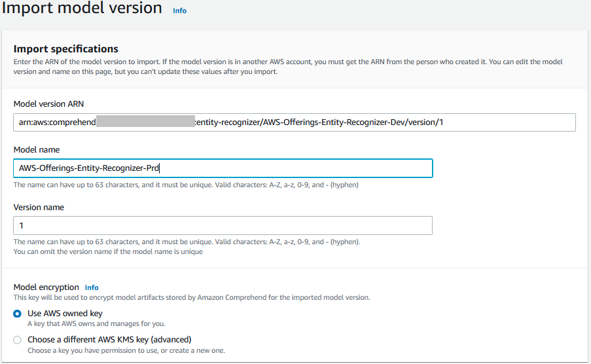Click the Model version ARN label
The image size is (591, 364).
48,103
